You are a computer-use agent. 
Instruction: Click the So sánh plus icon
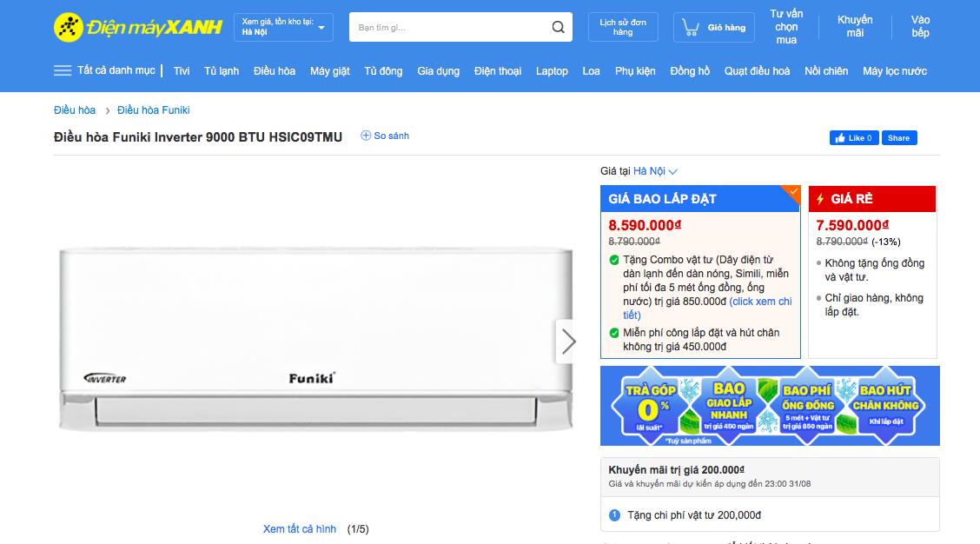(366, 136)
